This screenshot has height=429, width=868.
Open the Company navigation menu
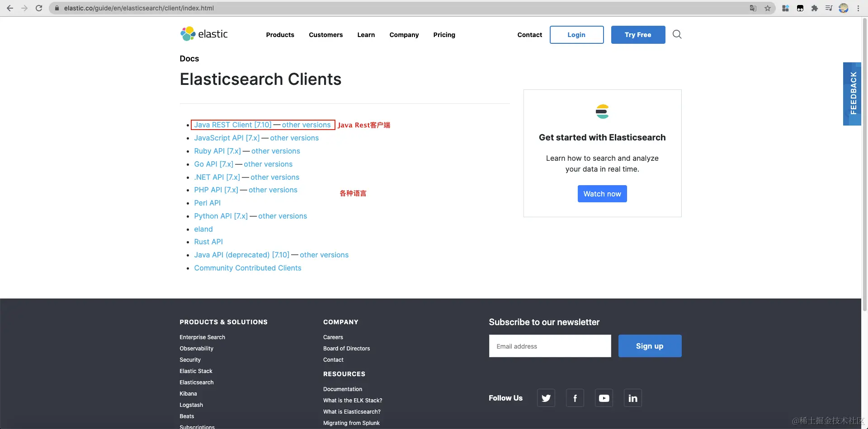tap(404, 35)
